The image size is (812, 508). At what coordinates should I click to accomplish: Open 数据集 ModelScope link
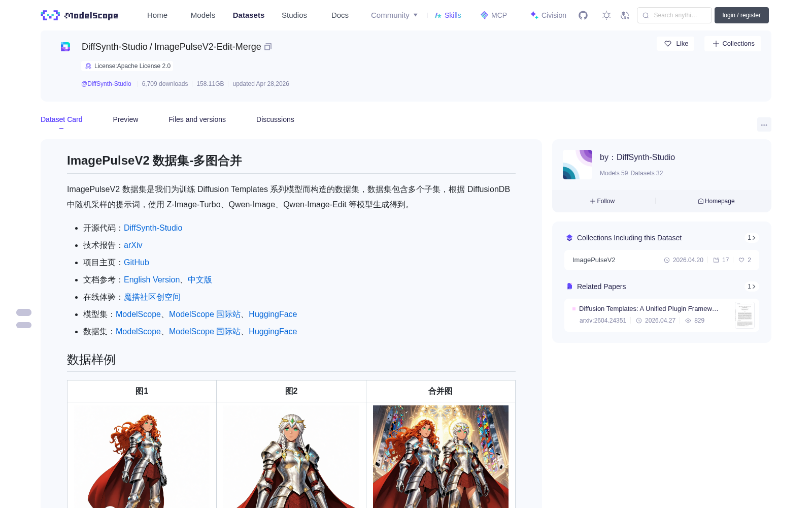point(138,332)
